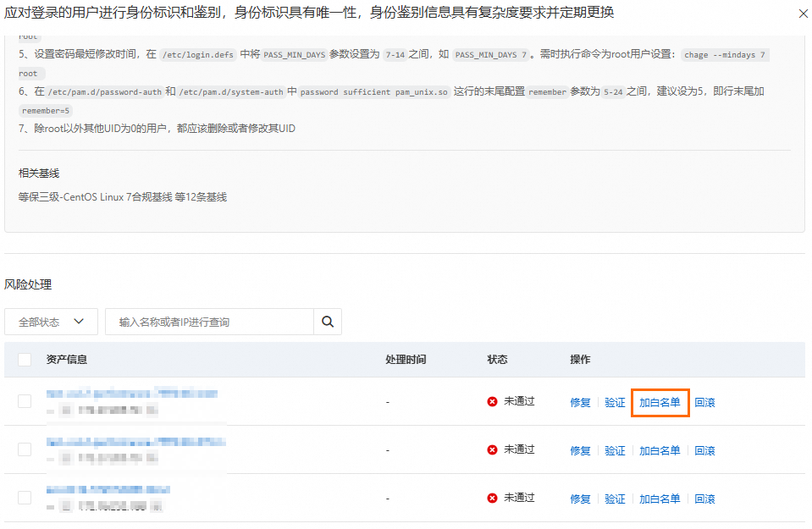The width and height of the screenshot is (812, 529).
Task: Click 回滚 in the second asset row
Action: tap(704, 450)
